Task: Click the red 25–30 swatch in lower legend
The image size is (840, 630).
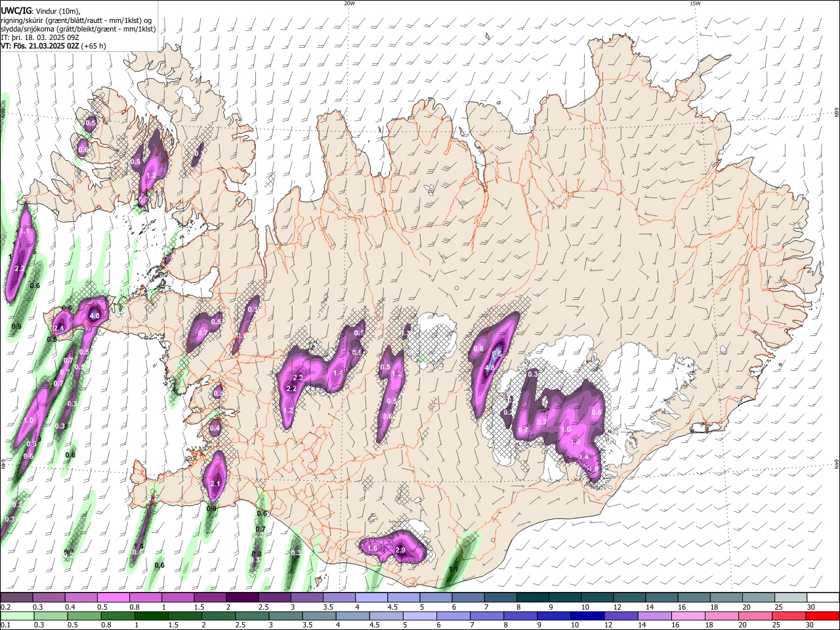Action: click(x=789, y=616)
